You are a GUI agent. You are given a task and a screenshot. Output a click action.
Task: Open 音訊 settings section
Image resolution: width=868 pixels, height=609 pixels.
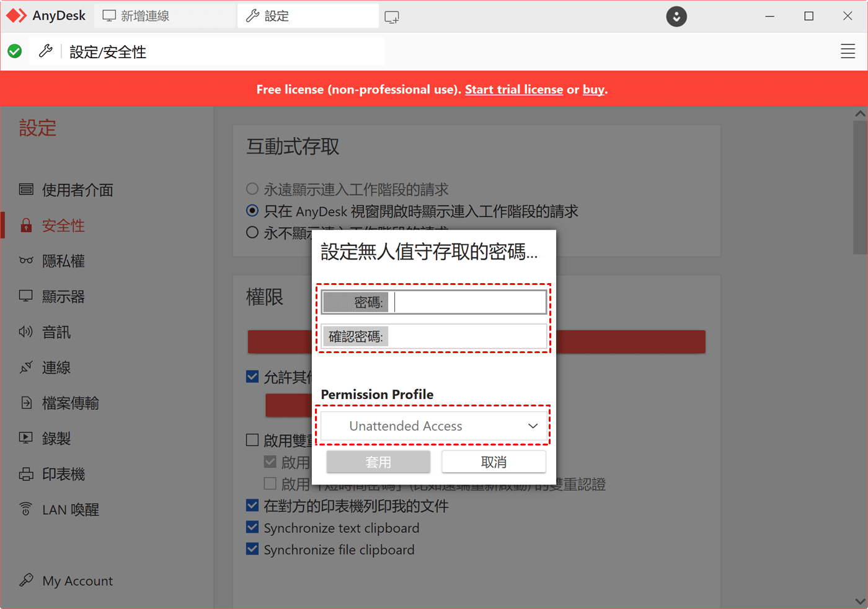pyautogui.click(x=56, y=332)
